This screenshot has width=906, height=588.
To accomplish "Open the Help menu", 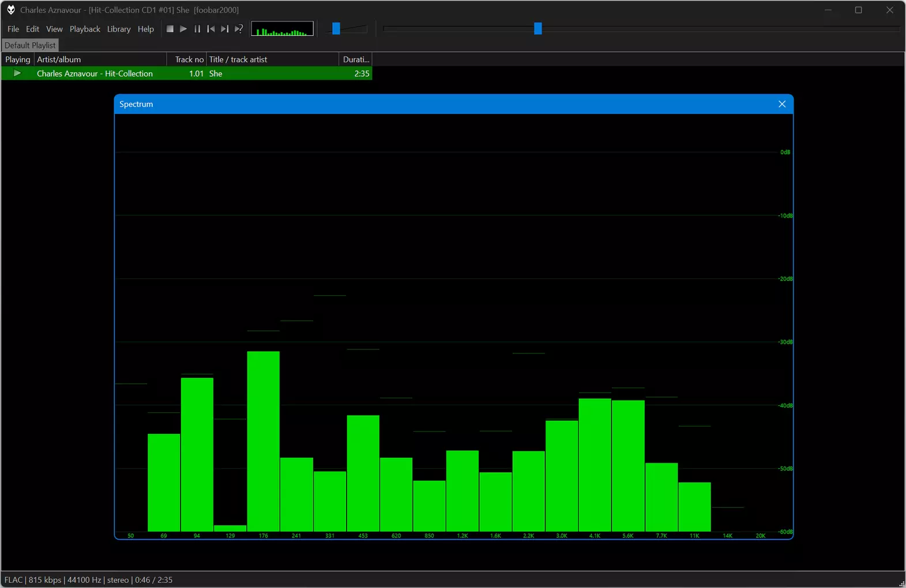I will point(146,29).
